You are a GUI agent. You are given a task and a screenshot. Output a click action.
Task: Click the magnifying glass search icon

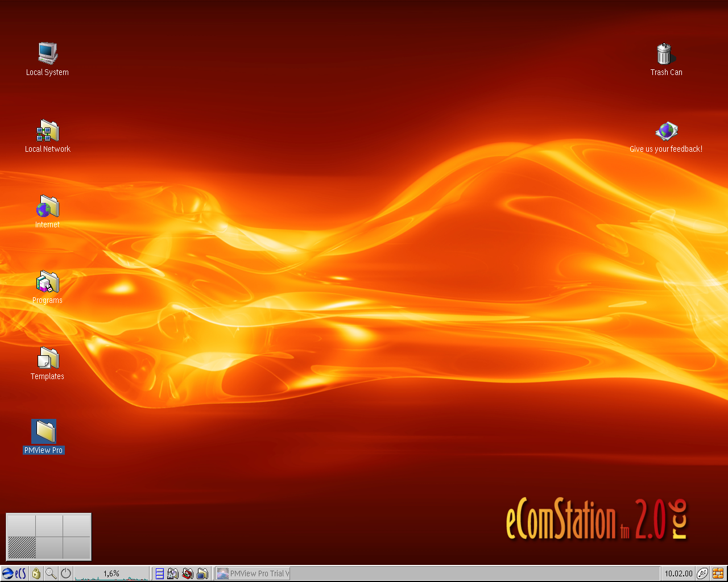point(51,573)
